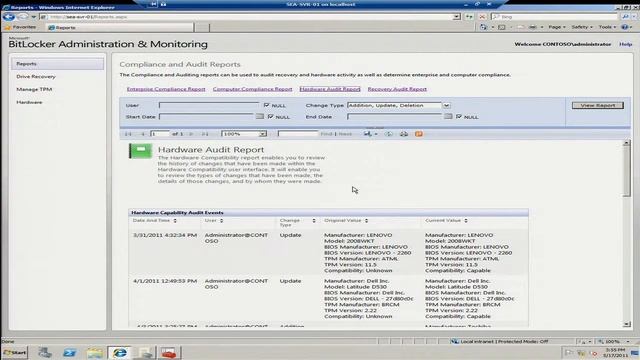Click the IE Print toolbar icon

click(x=533, y=27)
